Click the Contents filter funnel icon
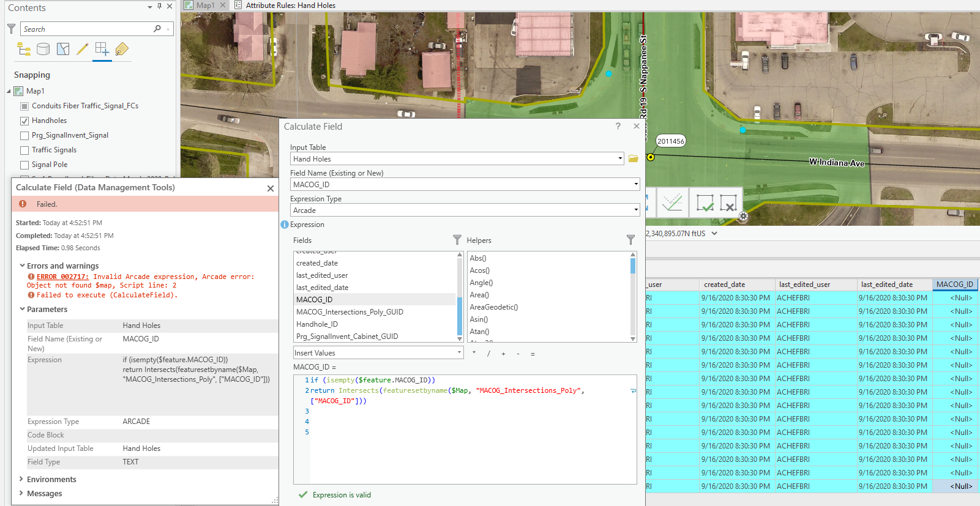 point(11,29)
